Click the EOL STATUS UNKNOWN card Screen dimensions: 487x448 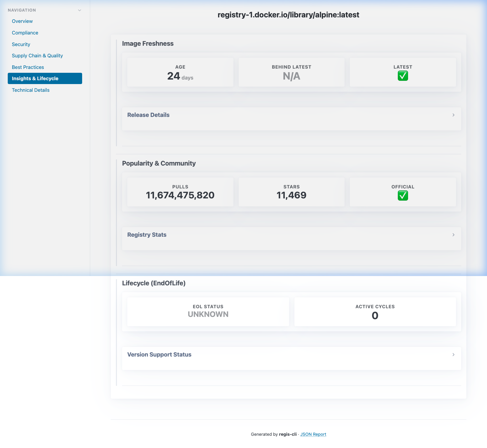(208, 311)
